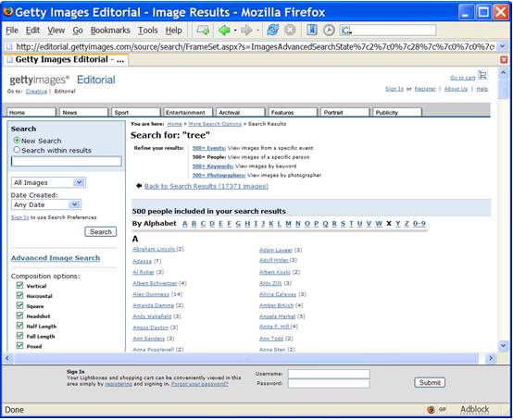Click the Stop loading icon
This screenshot has height=420, width=513.
pos(290,31)
